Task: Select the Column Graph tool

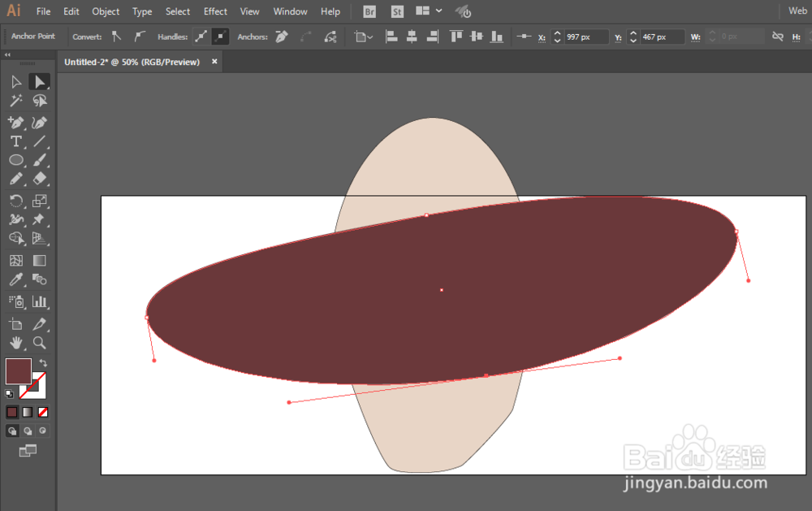Action: pyautogui.click(x=39, y=301)
